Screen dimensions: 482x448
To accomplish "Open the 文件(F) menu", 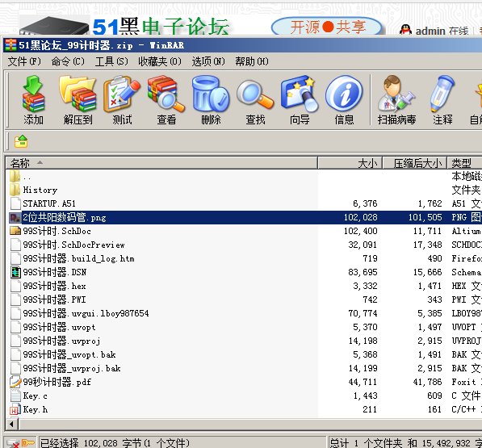I will (x=24, y=61).
